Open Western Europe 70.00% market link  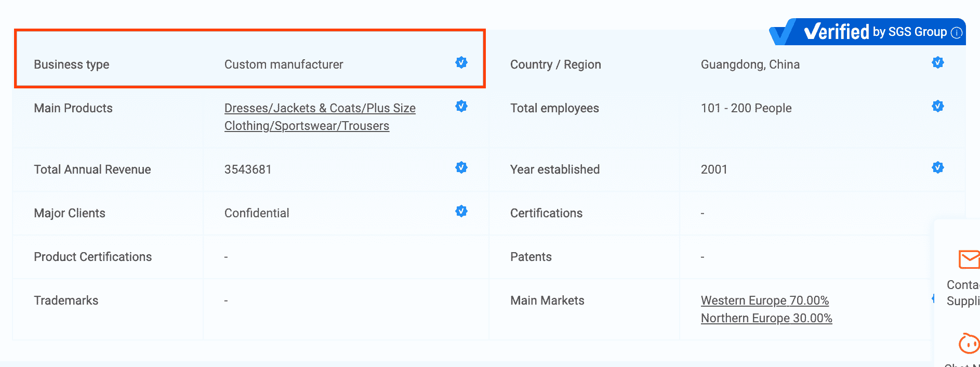[764, 300]
